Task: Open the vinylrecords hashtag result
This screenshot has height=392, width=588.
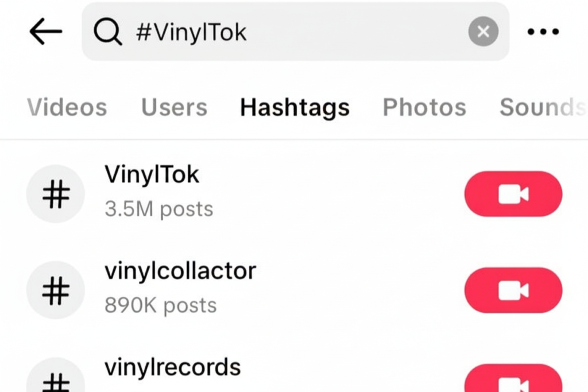Action: 172,367
